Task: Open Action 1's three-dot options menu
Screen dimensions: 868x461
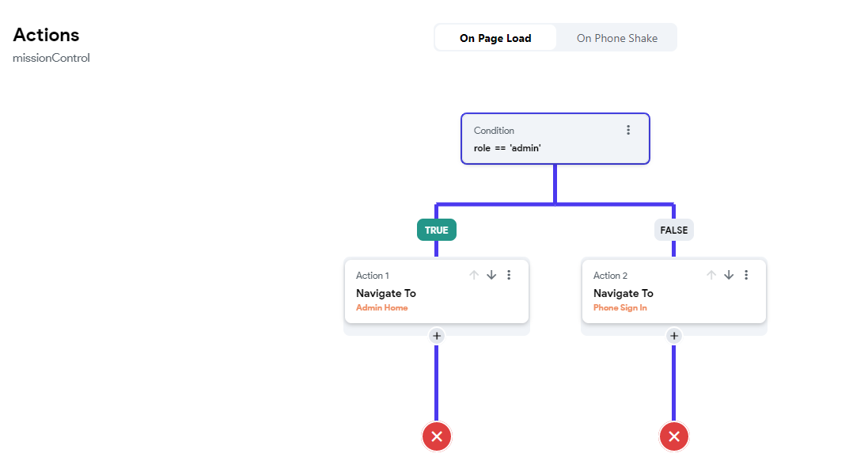Action: 509,275
